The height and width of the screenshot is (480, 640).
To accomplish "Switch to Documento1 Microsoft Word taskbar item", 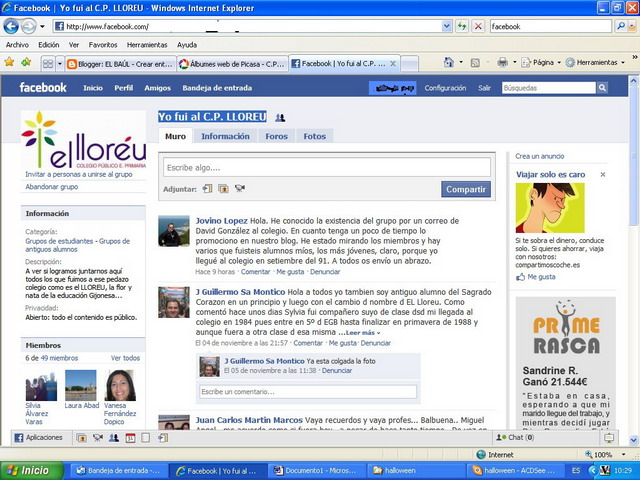I will point(318,471).
